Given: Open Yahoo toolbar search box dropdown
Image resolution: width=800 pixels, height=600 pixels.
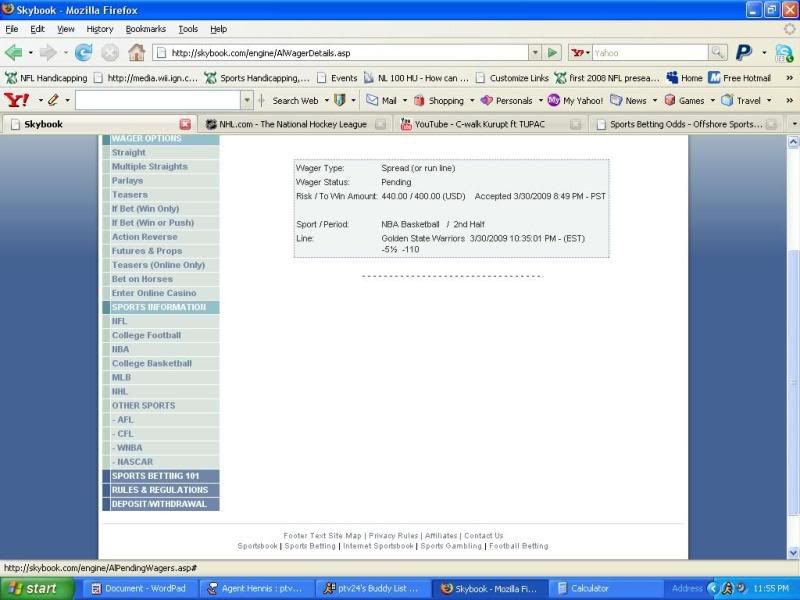Looking at the screenshot, I should click(x=247, y=101).
